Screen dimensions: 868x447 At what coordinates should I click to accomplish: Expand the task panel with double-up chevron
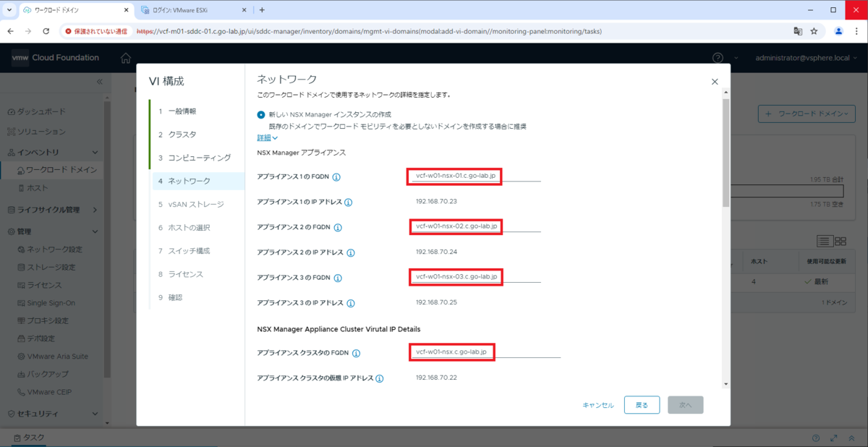point(851,438)
